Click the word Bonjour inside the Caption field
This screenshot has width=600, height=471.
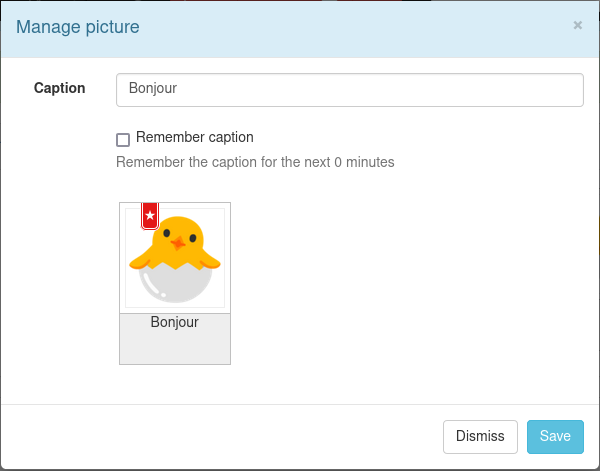(153, 88)
